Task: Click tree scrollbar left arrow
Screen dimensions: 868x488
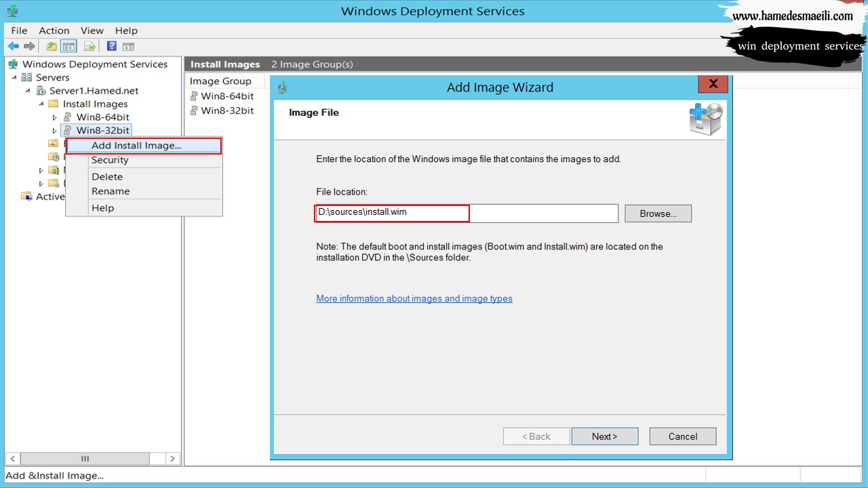Action: pyautogui.click(x=13, y=459)
